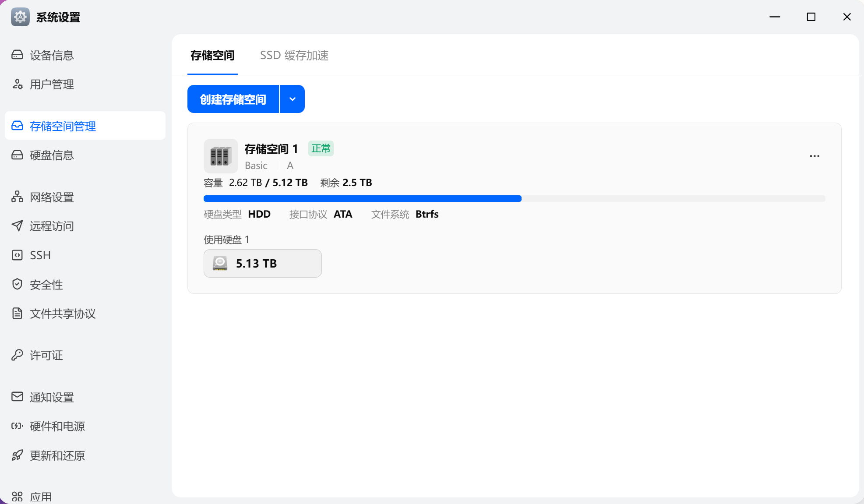This screenshot has width=864, height=504.
Task: Select the storage space tab
Action: (212, 55)
